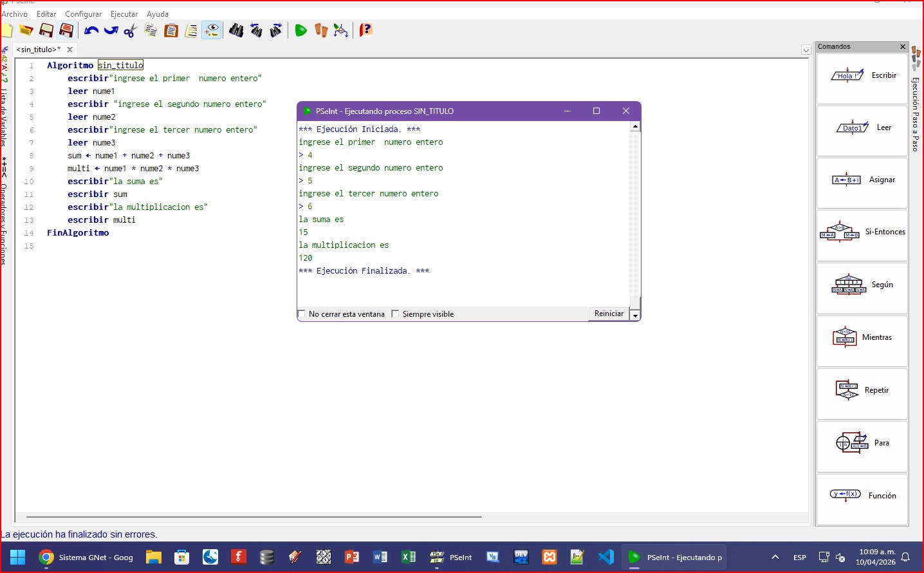The height and width of the screenshot is (573, 924).
Task: Click the Save floppy disk icon
Action: (x=46, y=30)
